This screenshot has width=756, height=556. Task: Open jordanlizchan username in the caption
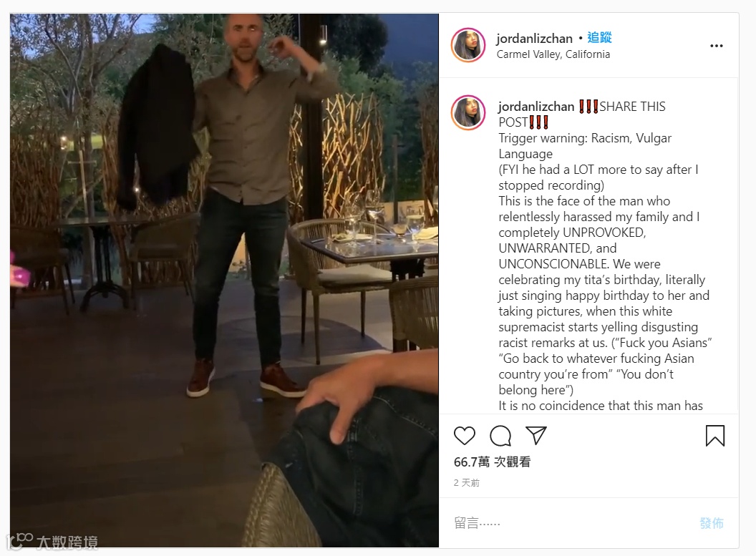point(536,106)
